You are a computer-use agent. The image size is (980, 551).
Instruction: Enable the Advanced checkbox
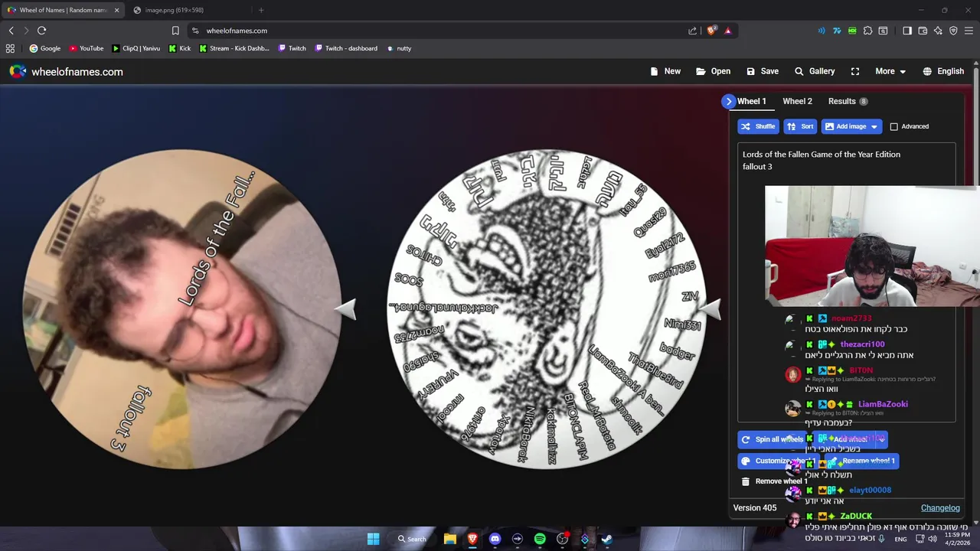click(893, 126)
